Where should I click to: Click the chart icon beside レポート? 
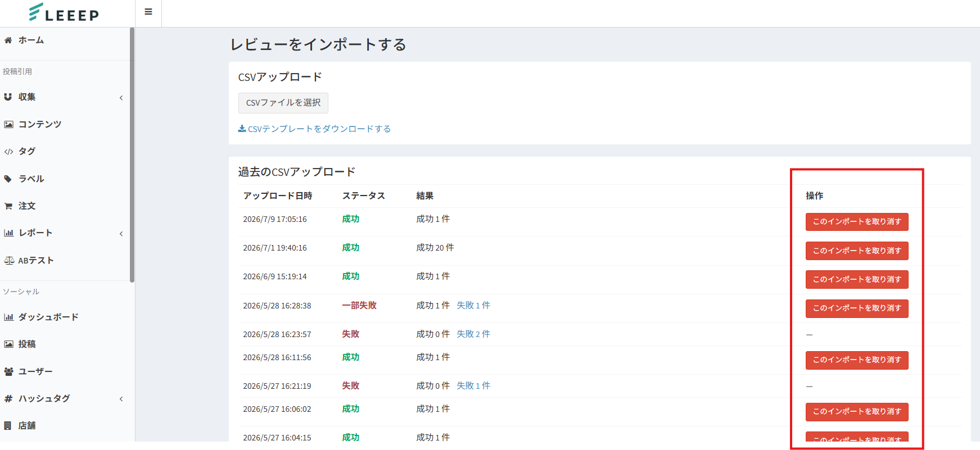point(8,233)
